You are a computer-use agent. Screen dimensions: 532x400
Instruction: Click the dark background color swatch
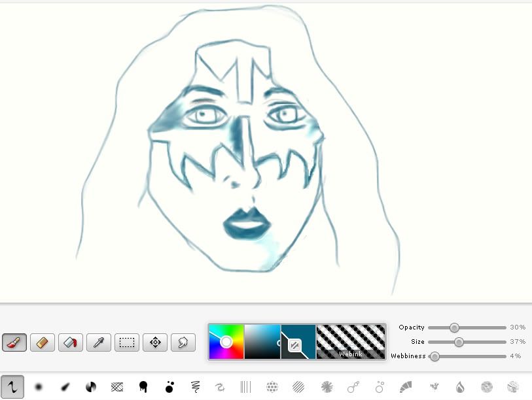pyautogui.click(x=287, y=354)
